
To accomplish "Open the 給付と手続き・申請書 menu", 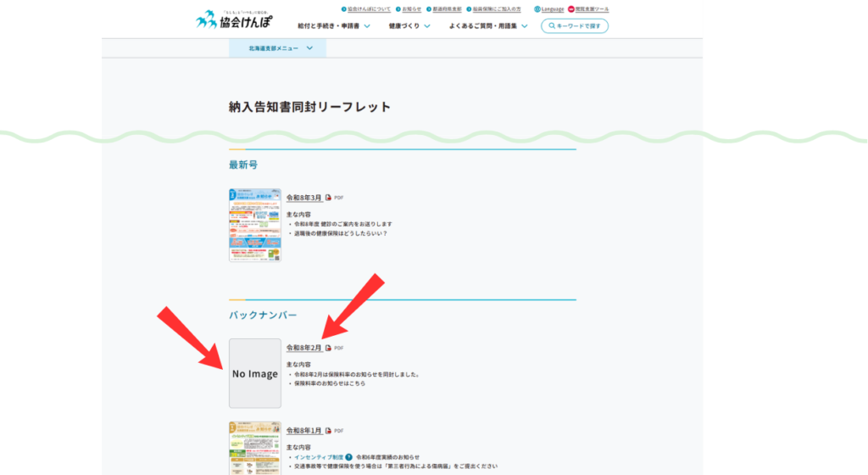I will point(328,26).
